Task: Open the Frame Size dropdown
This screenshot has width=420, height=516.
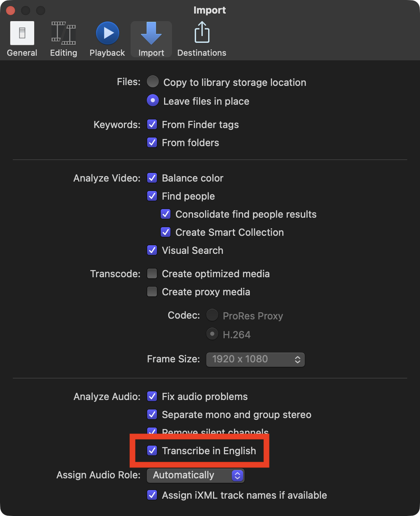Action: pos(255,359)
